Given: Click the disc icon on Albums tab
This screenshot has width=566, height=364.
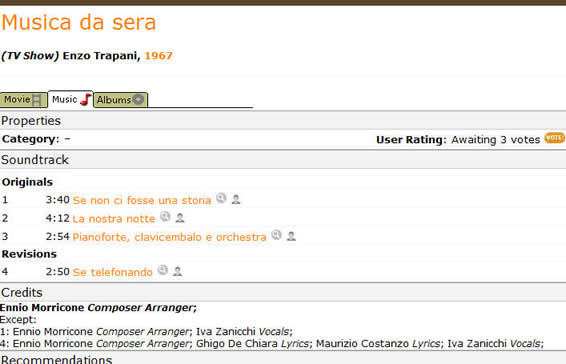Looking at the screenshot, I should pyautogui.click(x=138, y=99).
